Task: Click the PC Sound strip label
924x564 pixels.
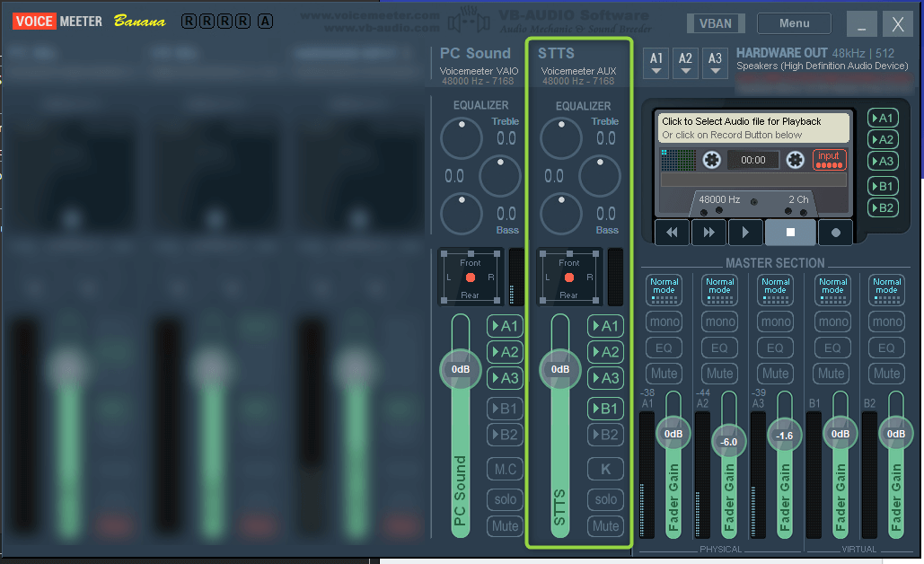Action: tap(475, 53)
